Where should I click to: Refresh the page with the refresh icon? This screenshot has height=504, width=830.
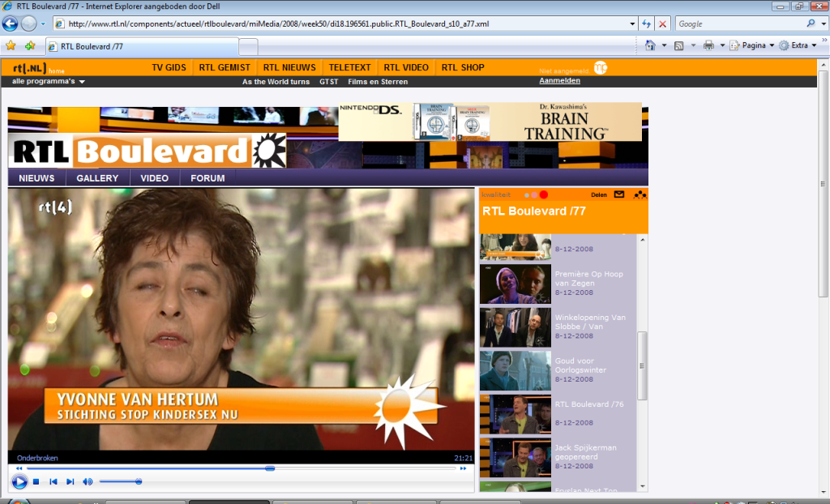[x=646, y=23]
